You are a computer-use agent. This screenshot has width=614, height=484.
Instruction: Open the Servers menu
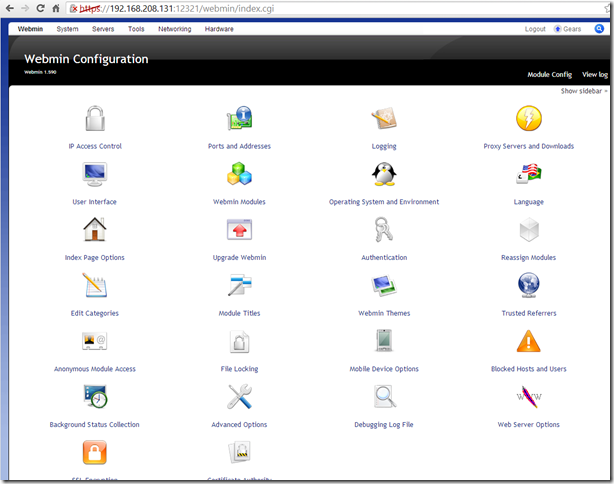point(103,29)
